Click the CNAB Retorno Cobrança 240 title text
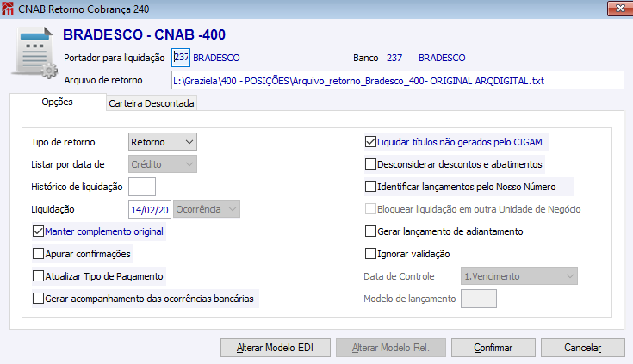The image size is (633, 364). point(84,9)
